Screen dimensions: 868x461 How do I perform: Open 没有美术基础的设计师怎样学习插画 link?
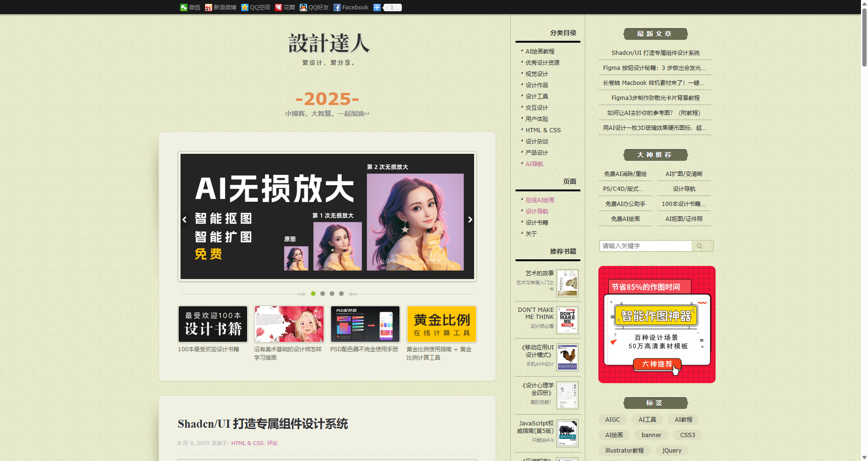click(288, 354)
